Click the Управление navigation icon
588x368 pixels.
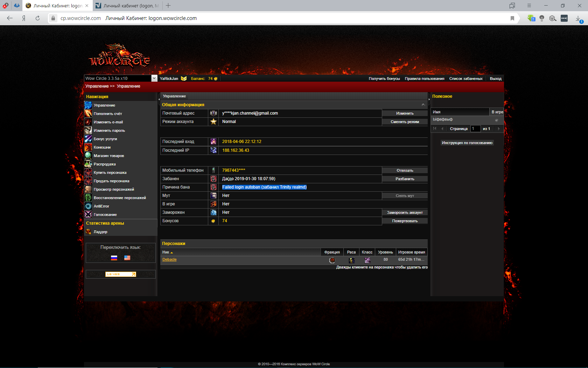(88, 105)
